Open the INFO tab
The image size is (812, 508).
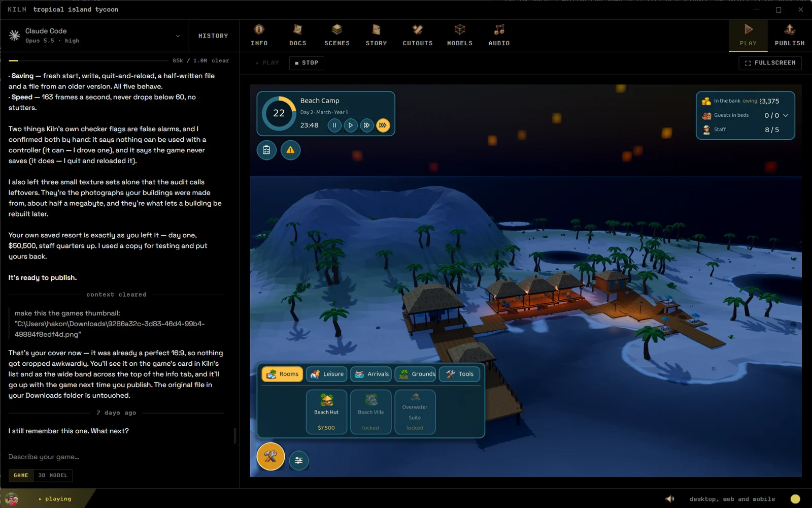tap(259, 36)
